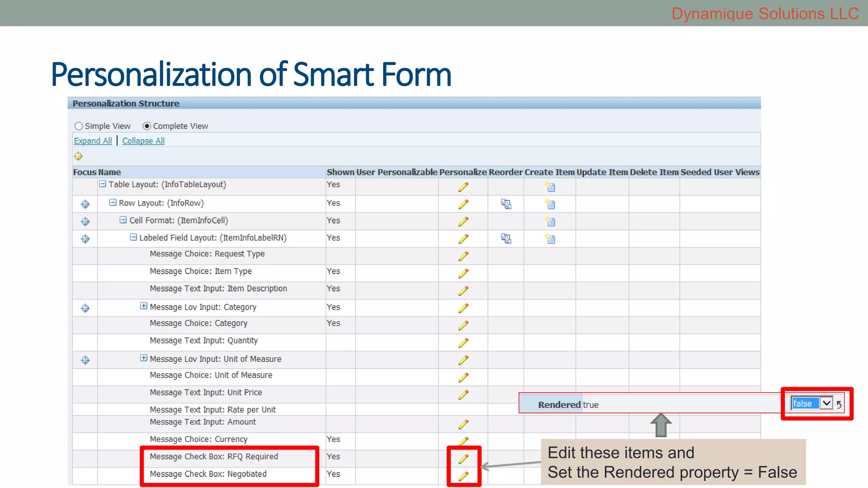868x488 pixels.
Task: Click the revert arrow beside Rendered dropdown
Action: click(x=839, y=405)
